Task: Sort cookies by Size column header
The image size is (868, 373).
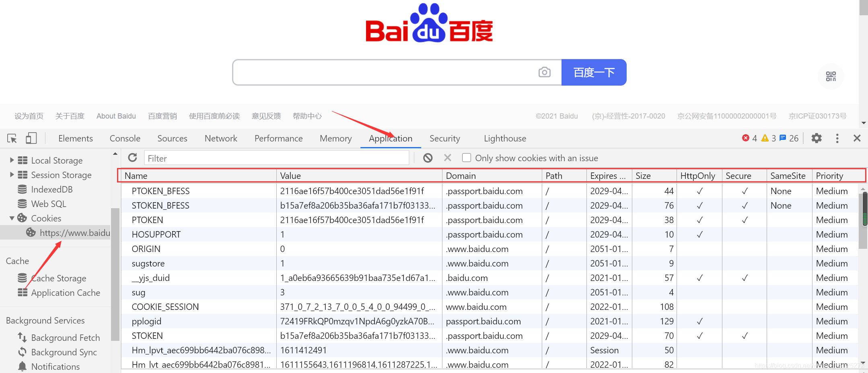Action: (654, 176)
